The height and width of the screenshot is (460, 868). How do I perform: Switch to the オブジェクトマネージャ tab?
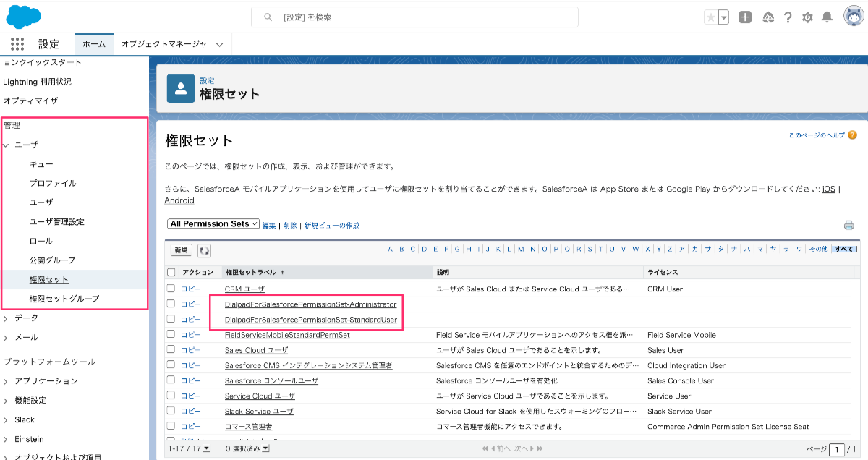click(x=163, y=44)
